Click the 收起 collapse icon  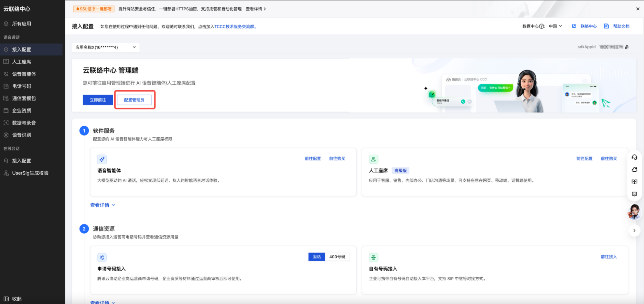click(6, 299)
